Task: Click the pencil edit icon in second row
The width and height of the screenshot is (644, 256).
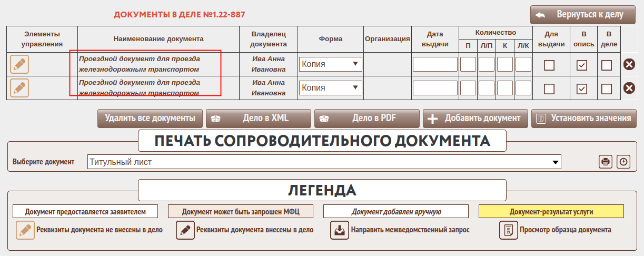Action: 19,88
